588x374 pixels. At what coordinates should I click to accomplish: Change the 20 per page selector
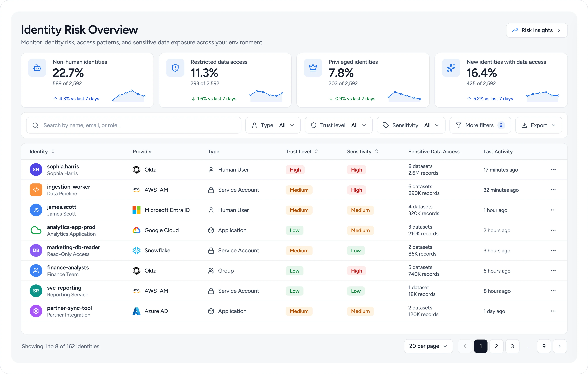pyautogui.click(x=428, y=346)
